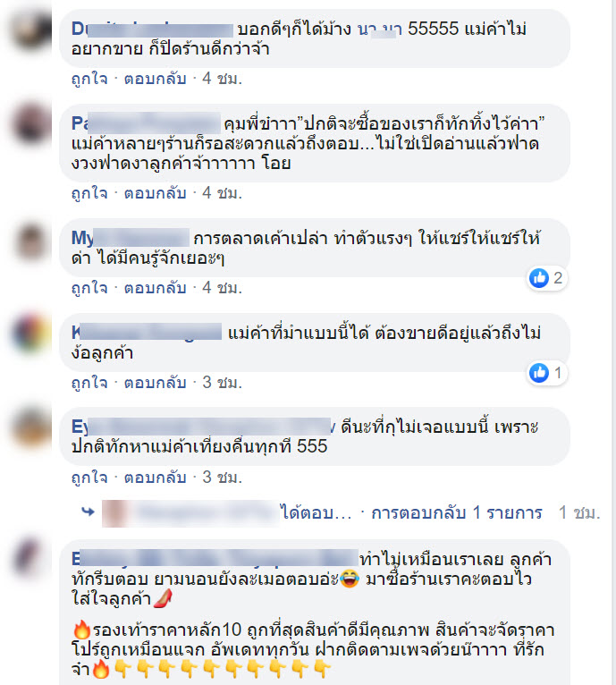Open the small avatar in the reply preview row
This screenshot has height=685, width=616.
click(114, 513)
